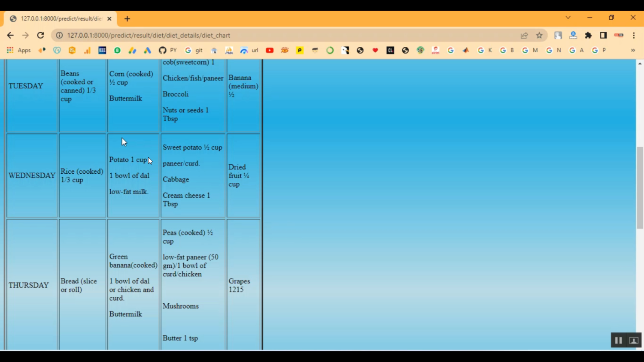Click the 'Sweet potato ½ cup' text
The width and height of the screenshot is (644, 362).
point(192,148)
